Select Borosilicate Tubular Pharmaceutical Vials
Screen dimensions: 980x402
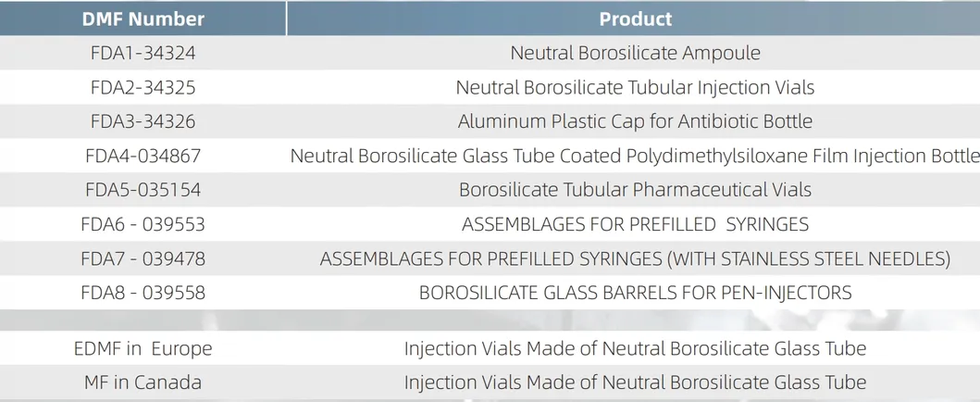tap(635, 190)
